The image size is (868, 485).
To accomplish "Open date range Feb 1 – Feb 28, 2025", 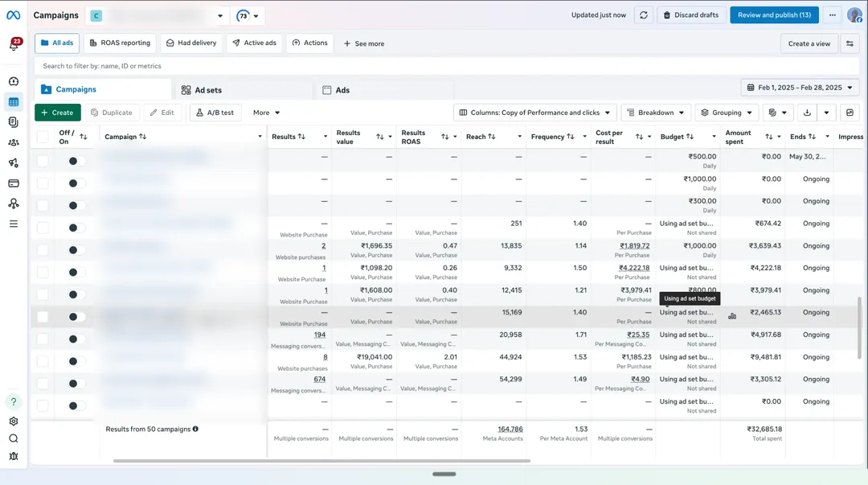I will [800, 88].
